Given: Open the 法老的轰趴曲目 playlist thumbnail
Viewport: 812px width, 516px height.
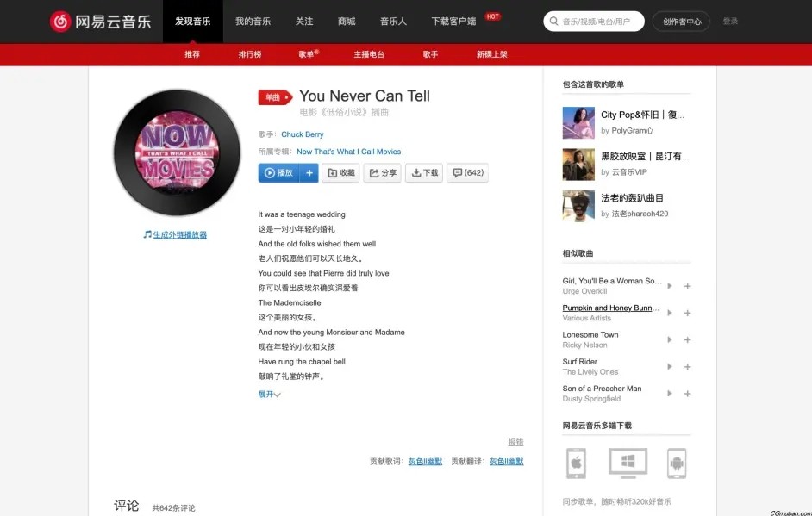Looking at the screenshot, I should 578,206.
